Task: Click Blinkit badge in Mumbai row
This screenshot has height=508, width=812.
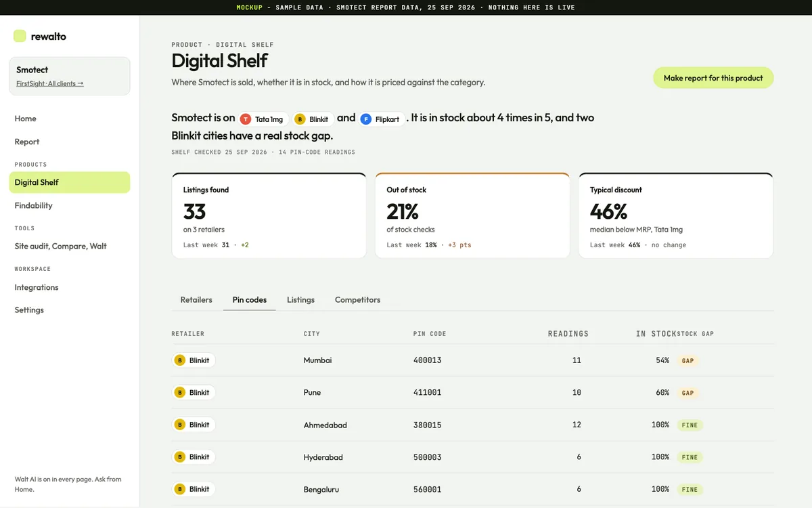Action: coord(194,360)
